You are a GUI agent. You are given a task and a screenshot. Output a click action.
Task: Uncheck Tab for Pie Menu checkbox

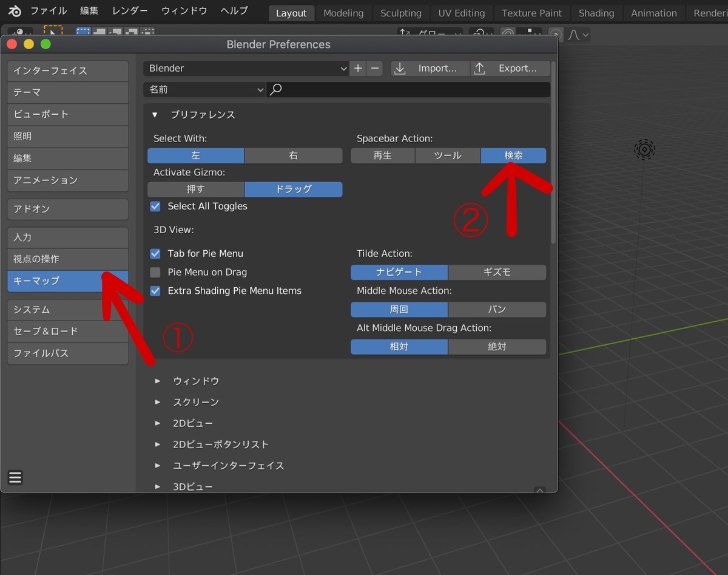[x=155, y=253]
